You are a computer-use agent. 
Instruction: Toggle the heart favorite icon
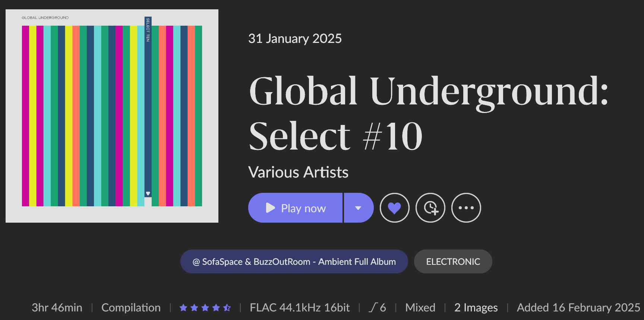coord(394,208)
